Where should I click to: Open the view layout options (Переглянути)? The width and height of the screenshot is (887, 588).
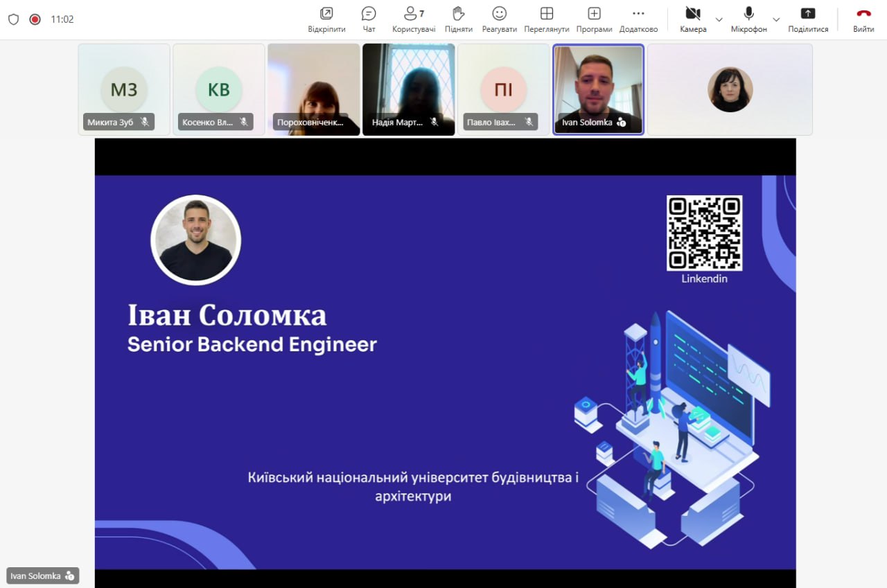(x=547, y=19)
